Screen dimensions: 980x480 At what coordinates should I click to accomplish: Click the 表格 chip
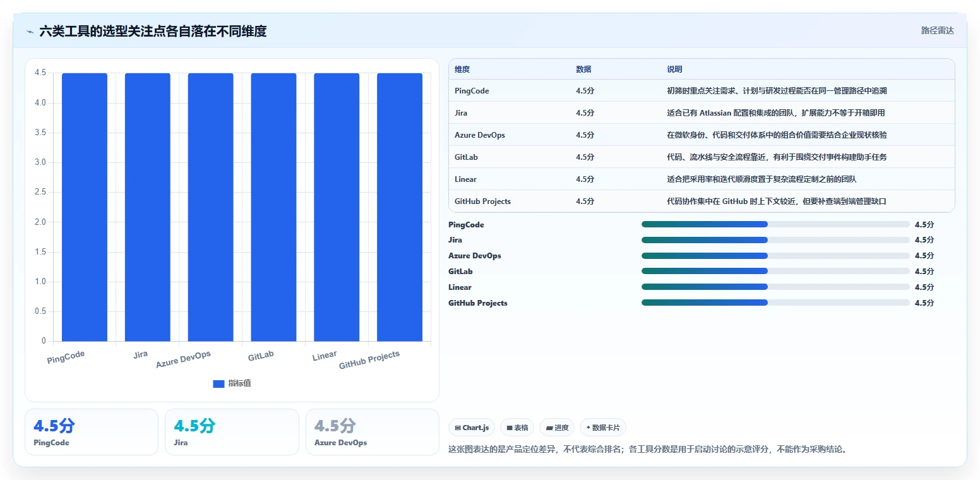[x=517, y=428]
